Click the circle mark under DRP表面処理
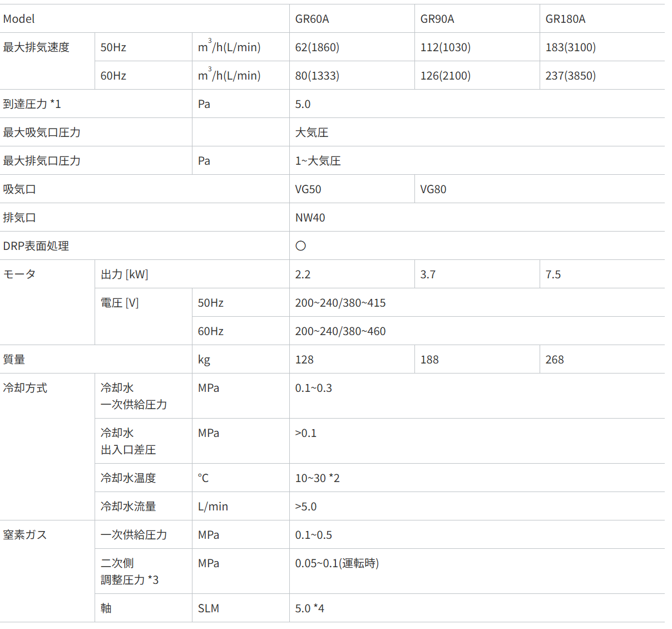The width and height of the screenshot is (672, 629). pyautogui.click(x=299, y=245)
